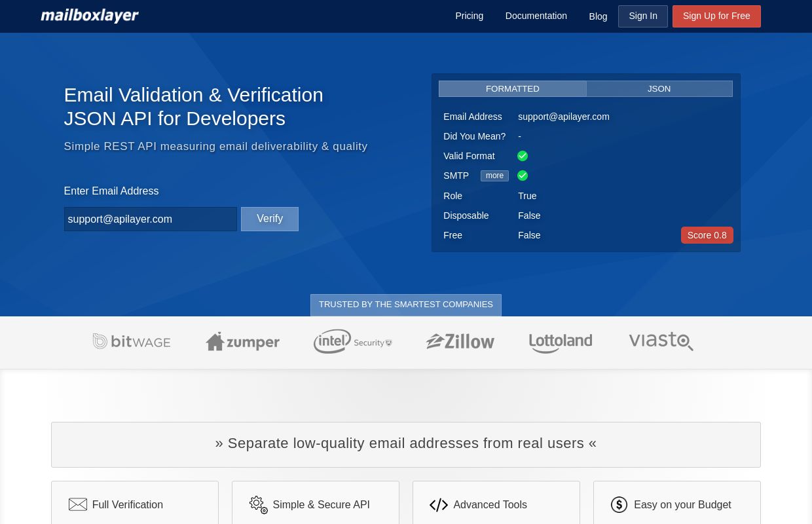Click the Verify button
The image size is (812, 524).
pos(270,219)
